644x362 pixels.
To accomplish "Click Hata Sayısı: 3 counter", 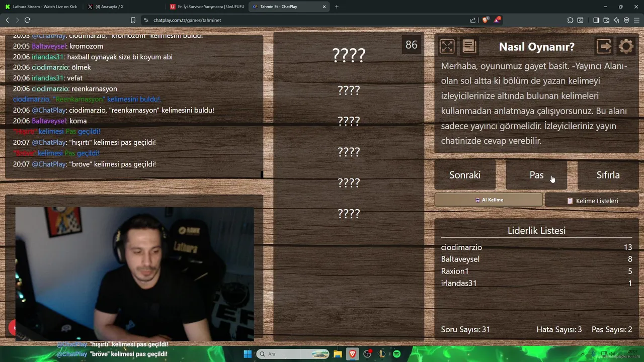I will pos(559,329).
